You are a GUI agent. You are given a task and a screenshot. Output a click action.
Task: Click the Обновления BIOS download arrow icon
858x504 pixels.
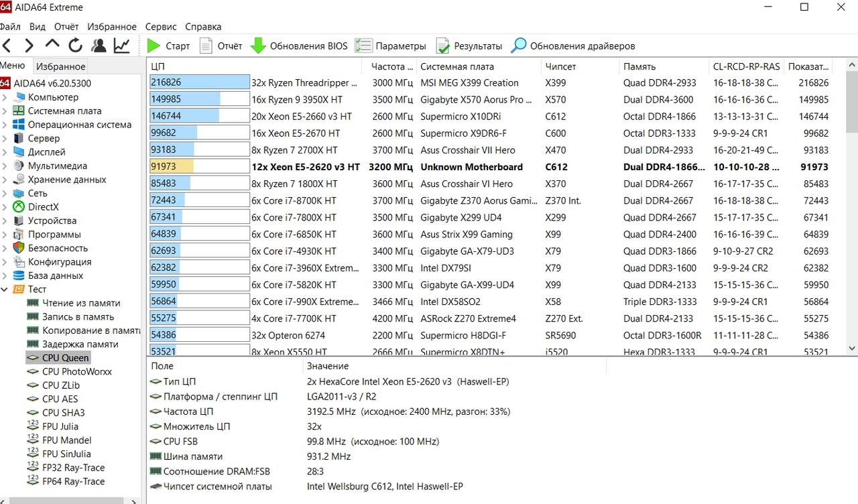(258, 46)
